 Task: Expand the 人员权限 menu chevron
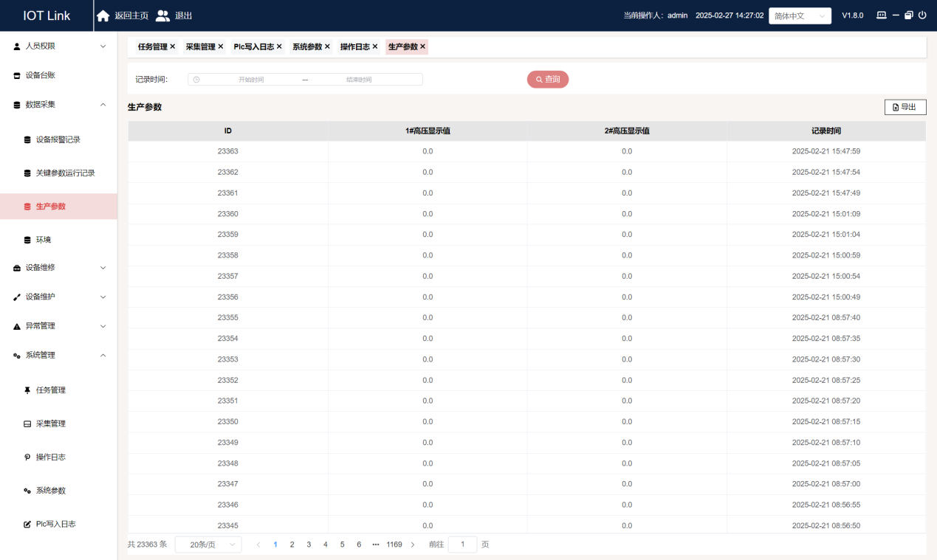pos(103,46)
